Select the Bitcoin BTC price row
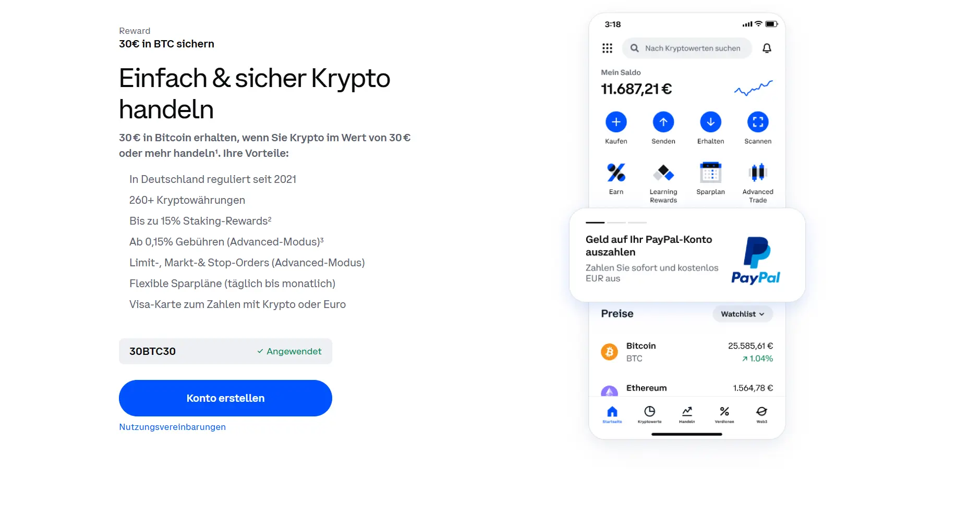Image resolution: width=980 pixels, height=505 pixels. 687,352
